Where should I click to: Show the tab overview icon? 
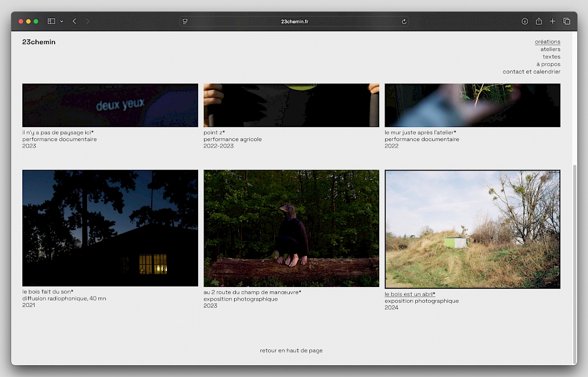(x=566, y=21)
